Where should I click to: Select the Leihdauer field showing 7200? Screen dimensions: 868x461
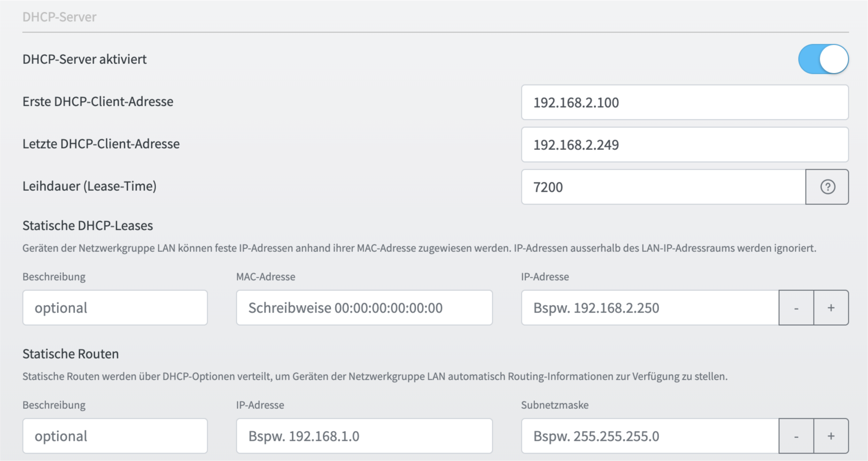click(663, 187)
